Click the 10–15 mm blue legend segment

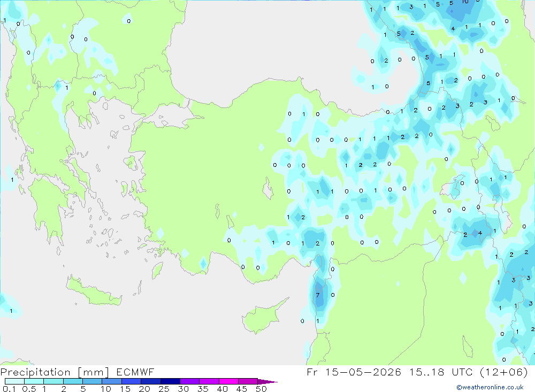point(112,381)
